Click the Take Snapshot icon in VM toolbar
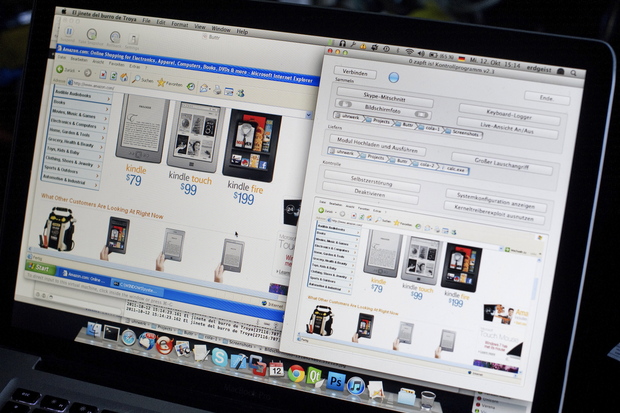The image size is (620, 413). [x=92, y=34]
